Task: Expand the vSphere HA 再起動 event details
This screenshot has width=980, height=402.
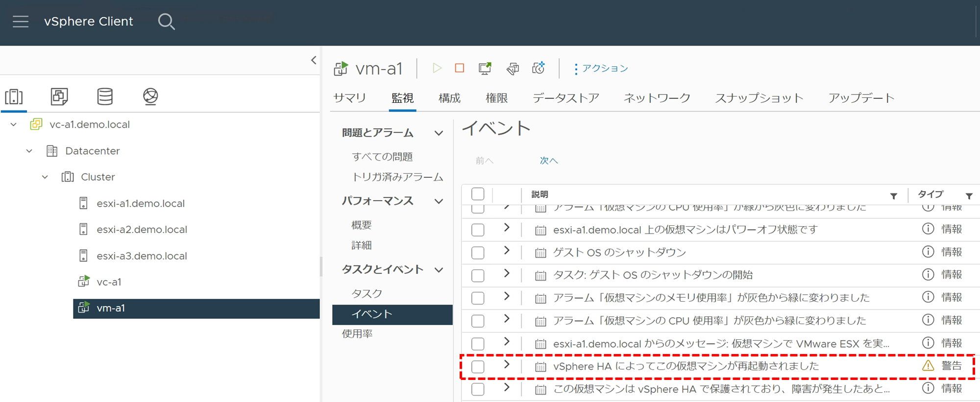Action: pyautogui.click(x=507, y=364)
